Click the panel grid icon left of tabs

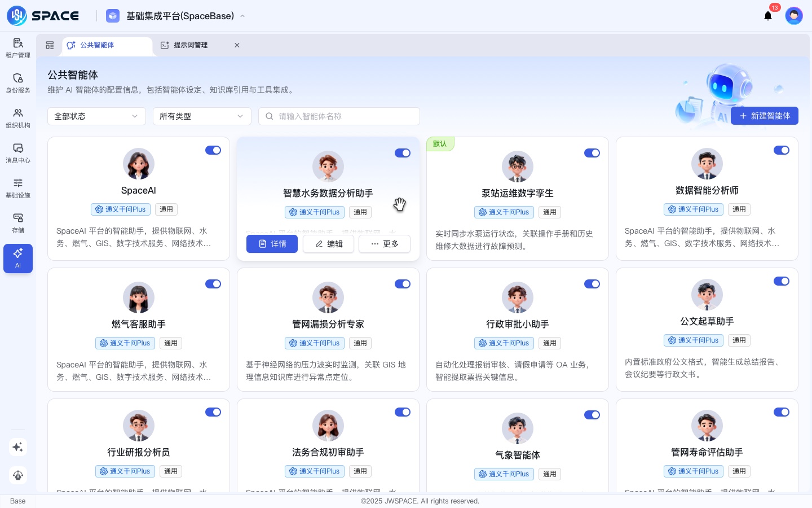[50, 45]
